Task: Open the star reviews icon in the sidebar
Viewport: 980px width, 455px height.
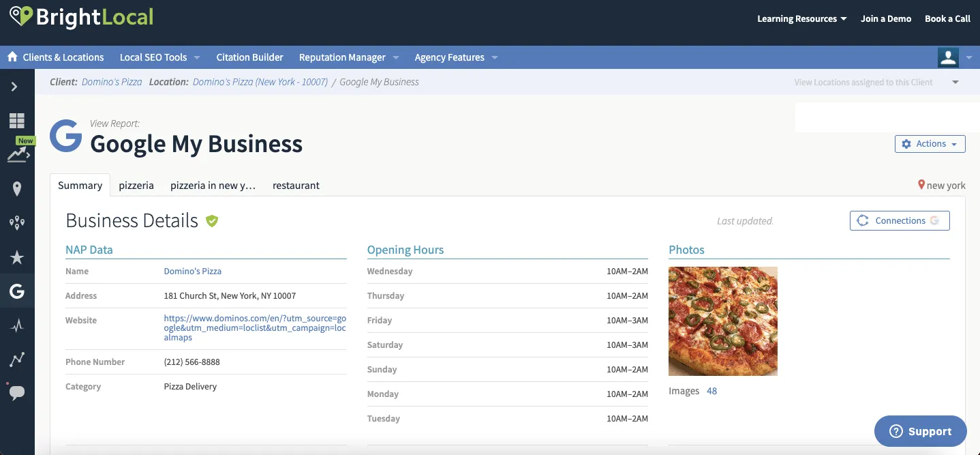Action: click(17, 257)
